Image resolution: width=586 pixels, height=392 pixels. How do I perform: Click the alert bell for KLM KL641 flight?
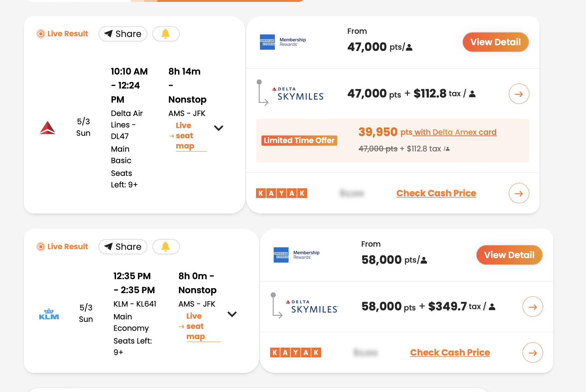pos(166,247)
